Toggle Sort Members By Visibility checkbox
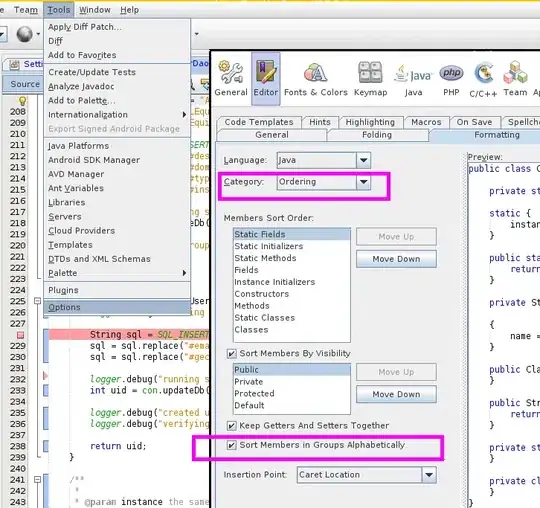Screen dimensions: 540x508 pos(231,353)
